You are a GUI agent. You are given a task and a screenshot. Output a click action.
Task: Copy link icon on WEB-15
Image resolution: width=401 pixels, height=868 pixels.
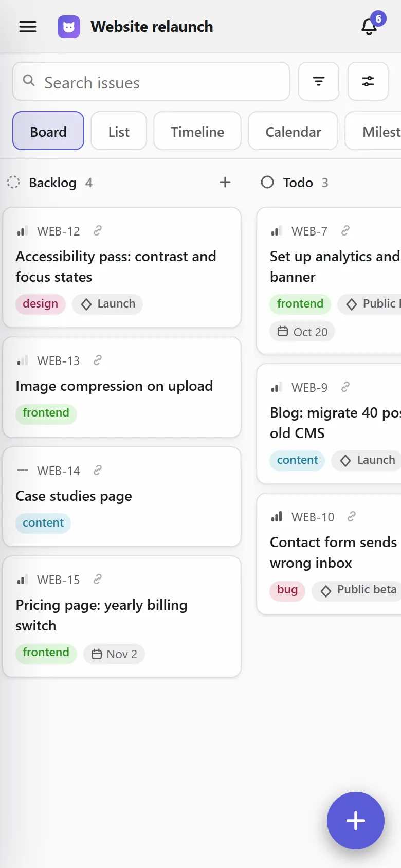click(x=98, y=580)
